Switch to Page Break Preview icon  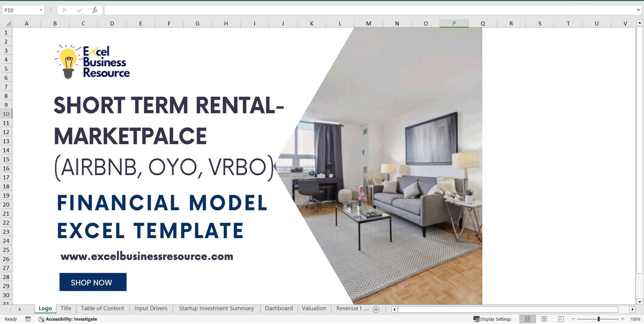click(561, 319)
